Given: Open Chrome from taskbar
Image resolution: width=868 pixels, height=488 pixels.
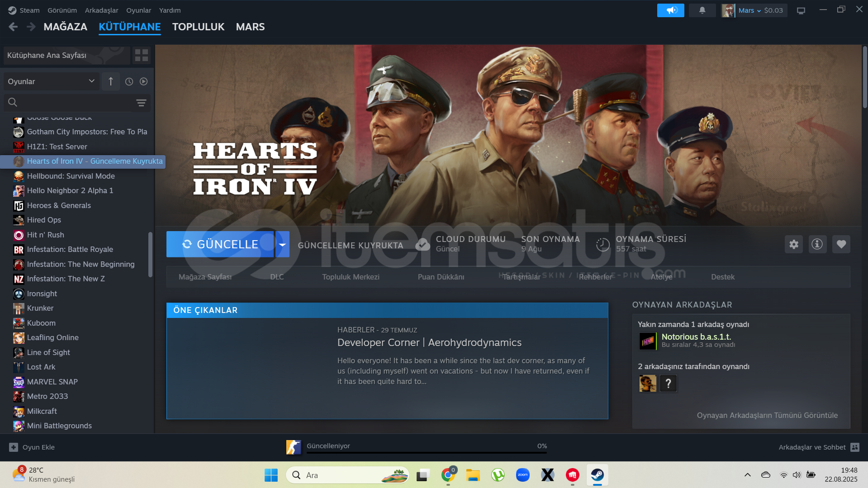Looking at the screenshot, I should (448, 475).
